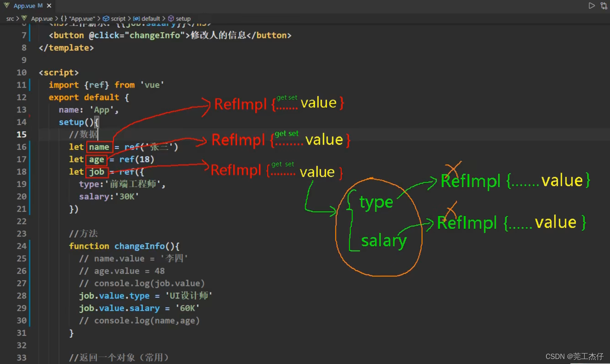Click the '@click="changeInfo"' attribute on line 7
The height and width of the screenshot is (364, 610).
click(137, 35)
